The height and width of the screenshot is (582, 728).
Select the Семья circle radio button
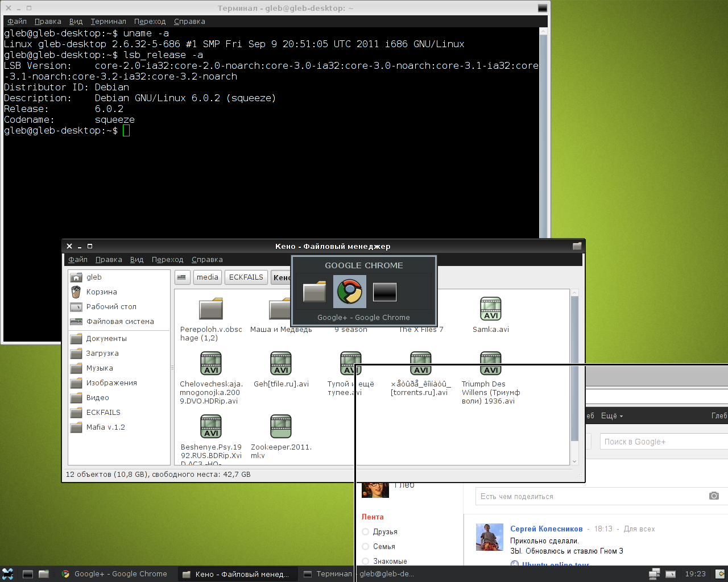point(366,547)
